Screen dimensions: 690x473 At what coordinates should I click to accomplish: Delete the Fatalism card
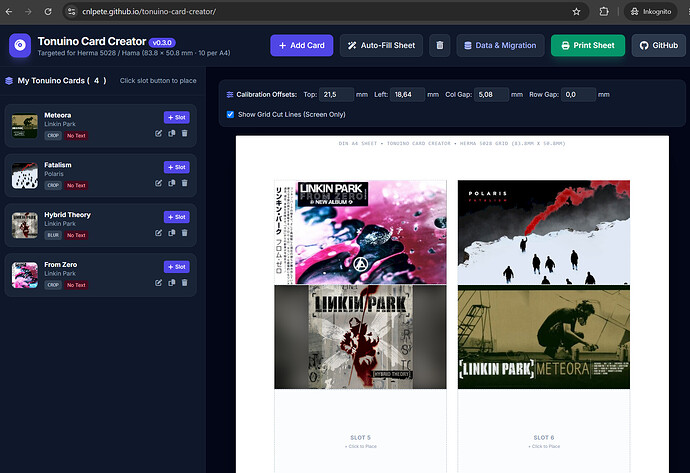185,183
